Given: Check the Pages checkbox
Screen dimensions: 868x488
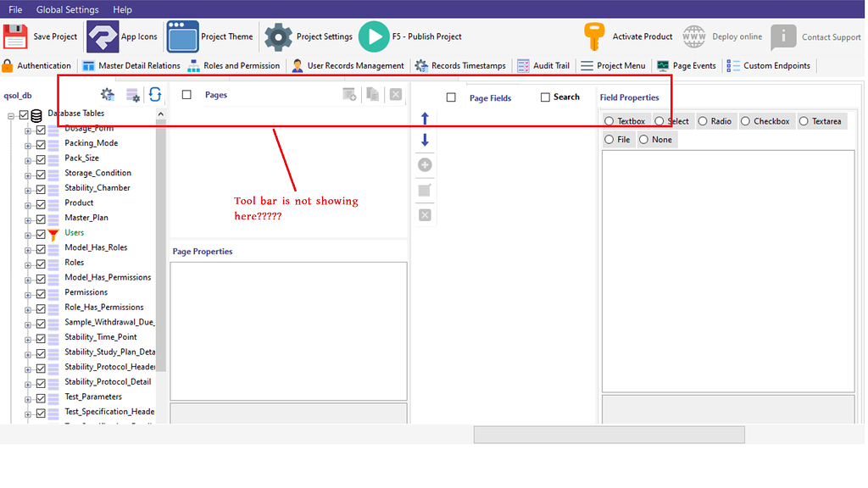Looking at the screenshot, I should 186,95.
